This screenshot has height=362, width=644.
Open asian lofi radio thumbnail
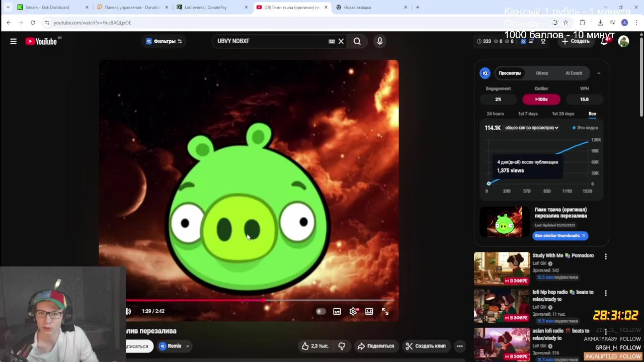502,344
